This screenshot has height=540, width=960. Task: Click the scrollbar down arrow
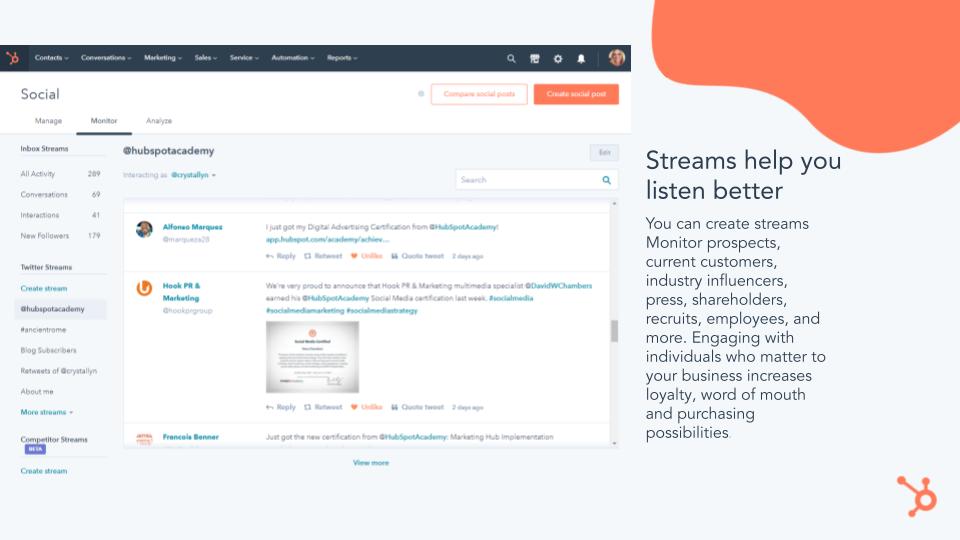(x=614, y=443)
